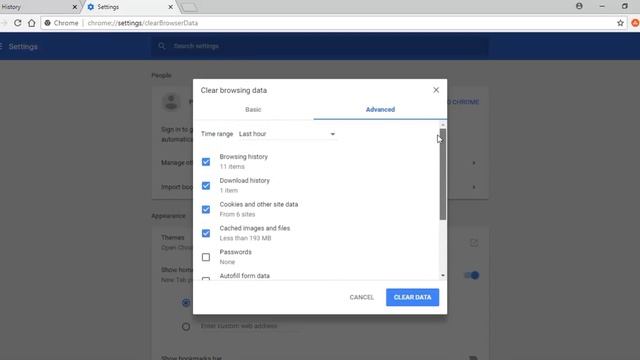Screen dimensions: 640x360
Task: Uncheck Cached images and files
Action: 206,233
